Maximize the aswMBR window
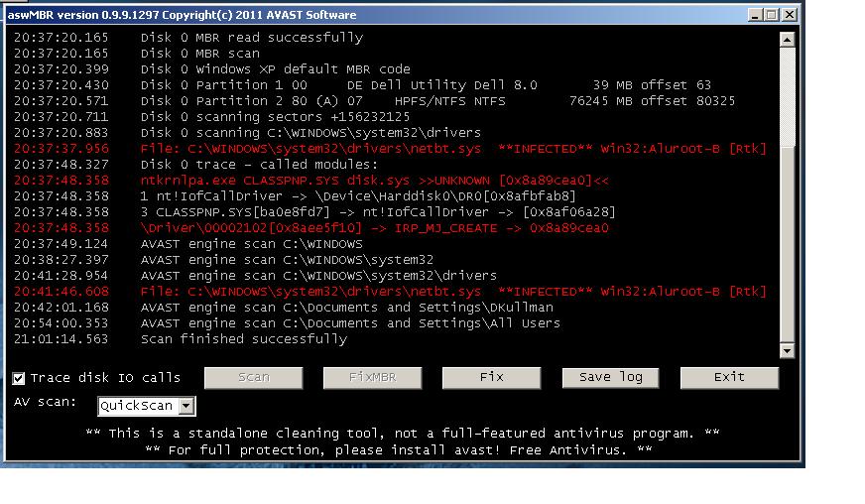Viewport: 865px width, 504px height. (x=773, y=15)
